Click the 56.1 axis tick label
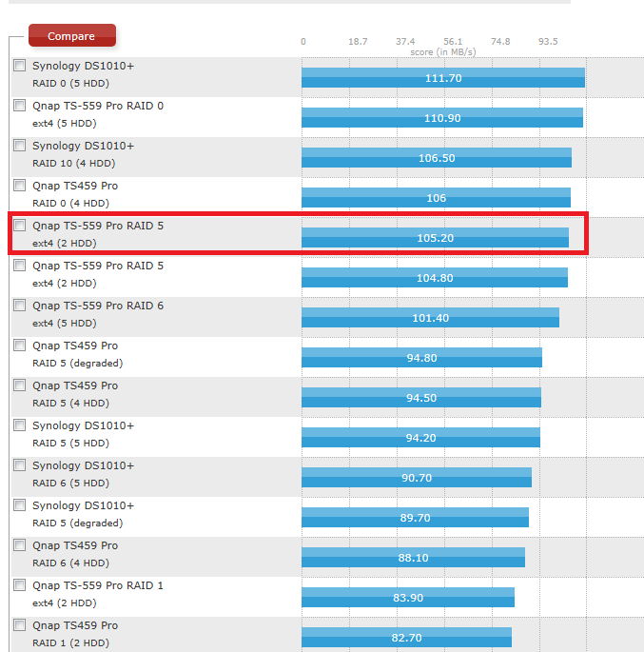The height and width of the screenshot is (652, 644). tap(453, 41)
